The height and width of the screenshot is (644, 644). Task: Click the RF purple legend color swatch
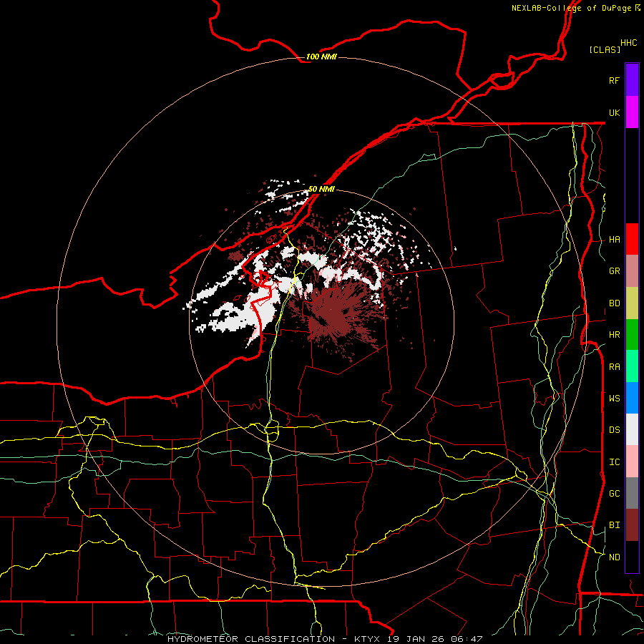pyautogui.click(x=632, y=80)
